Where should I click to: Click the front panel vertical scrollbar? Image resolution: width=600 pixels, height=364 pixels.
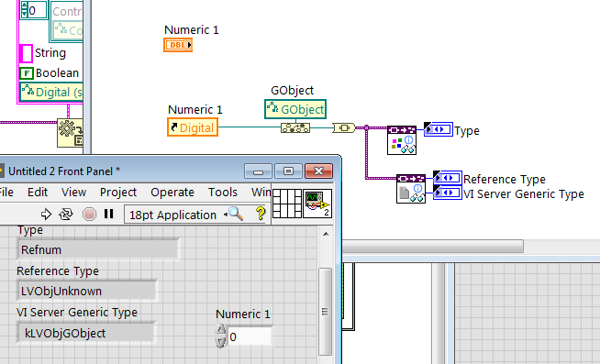tap(326, 294)
